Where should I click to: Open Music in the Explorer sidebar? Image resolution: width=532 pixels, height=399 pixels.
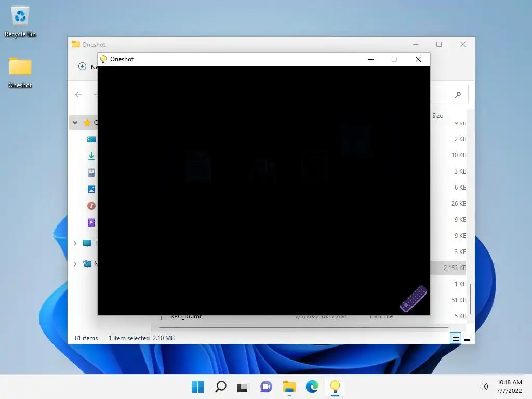click(91, 206)
